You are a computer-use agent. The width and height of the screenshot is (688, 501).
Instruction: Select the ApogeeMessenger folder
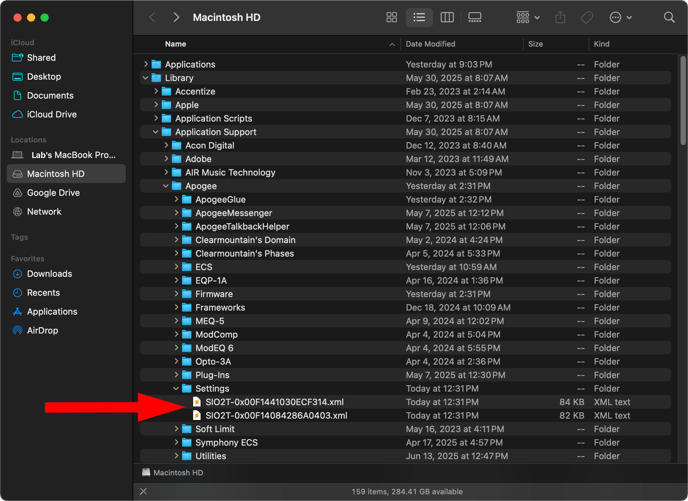[x=405, y=213]
